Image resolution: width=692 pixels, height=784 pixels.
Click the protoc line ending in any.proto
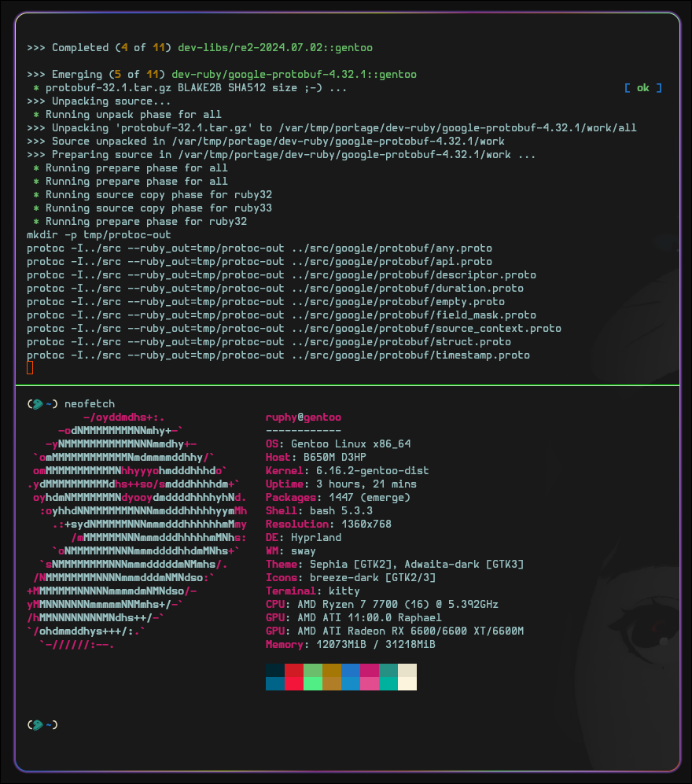click(x=259, y=248)
